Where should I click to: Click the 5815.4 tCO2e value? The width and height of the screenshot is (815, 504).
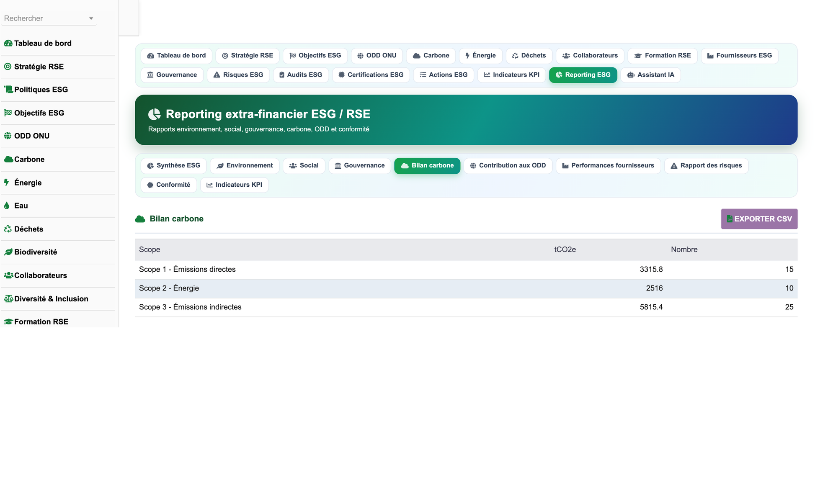[x=651, y=307]
